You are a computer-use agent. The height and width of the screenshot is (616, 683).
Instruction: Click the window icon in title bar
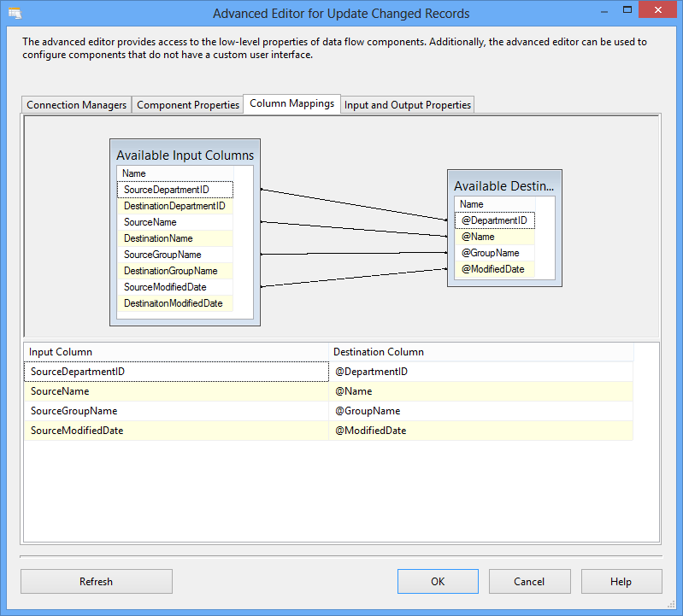(14, 14)
